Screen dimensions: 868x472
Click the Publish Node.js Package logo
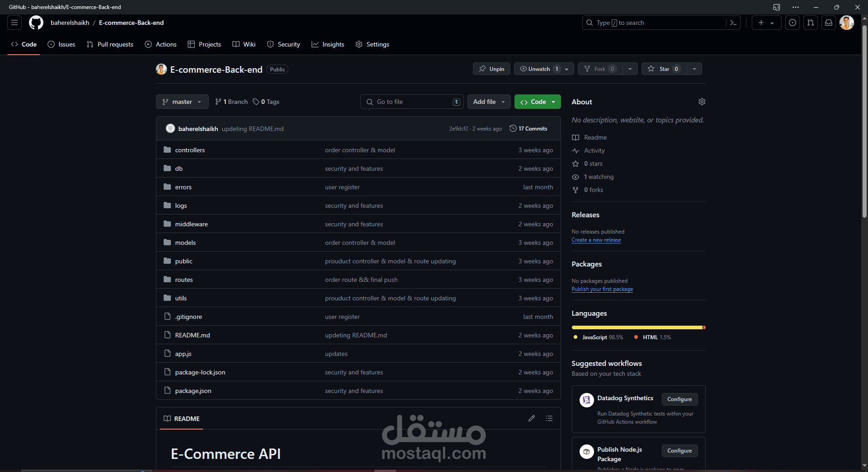tap(587, 451)
